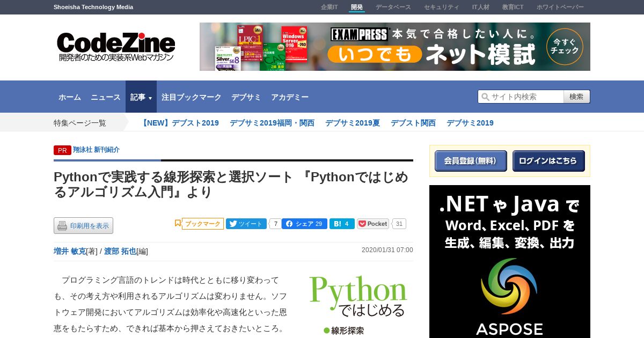The height and width of the screenshot is (338, 644).
Task: Click 印刷用を表示 button
Action: click(83, 226)
